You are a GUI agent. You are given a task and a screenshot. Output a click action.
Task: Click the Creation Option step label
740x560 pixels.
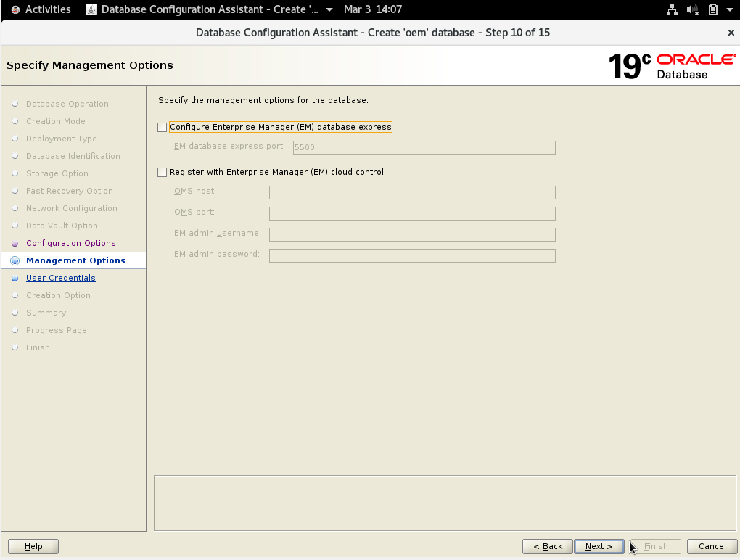pyautogui.click(x=58, y=295)
